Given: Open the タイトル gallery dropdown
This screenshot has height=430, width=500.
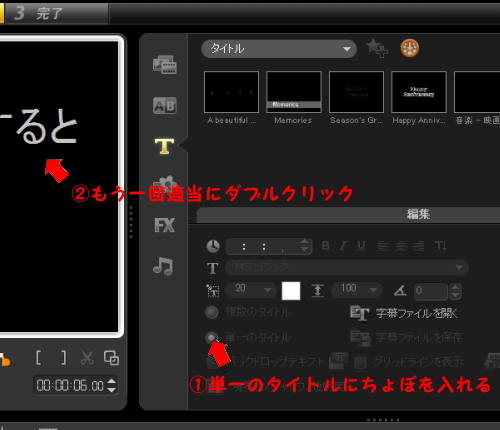Looking at the screenshot, I should tap(279, 49).
